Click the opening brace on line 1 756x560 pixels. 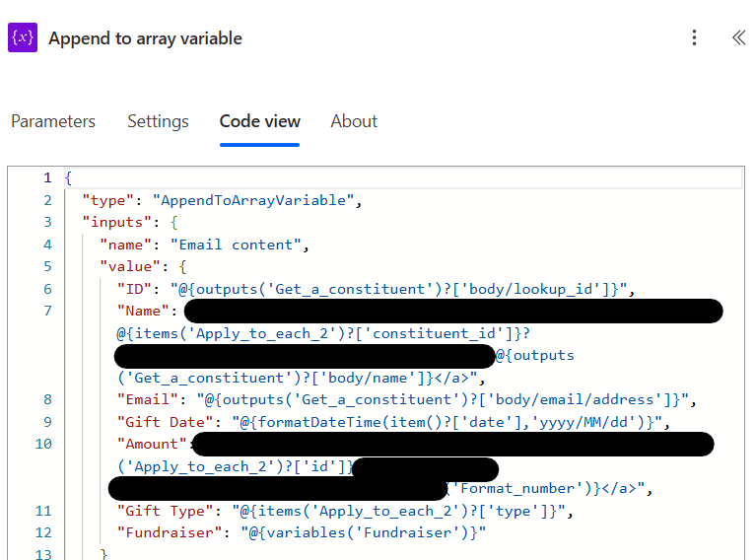point(68,178)
